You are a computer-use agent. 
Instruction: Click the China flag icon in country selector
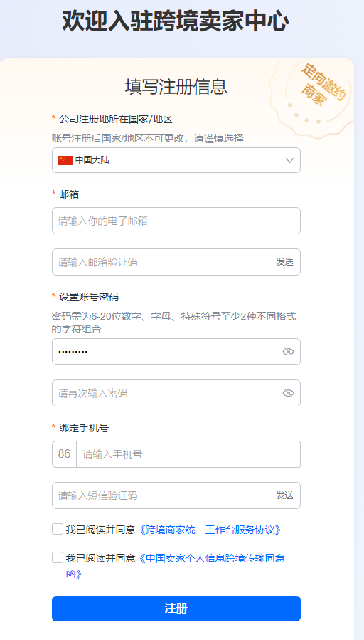click(x=65, y=160)
